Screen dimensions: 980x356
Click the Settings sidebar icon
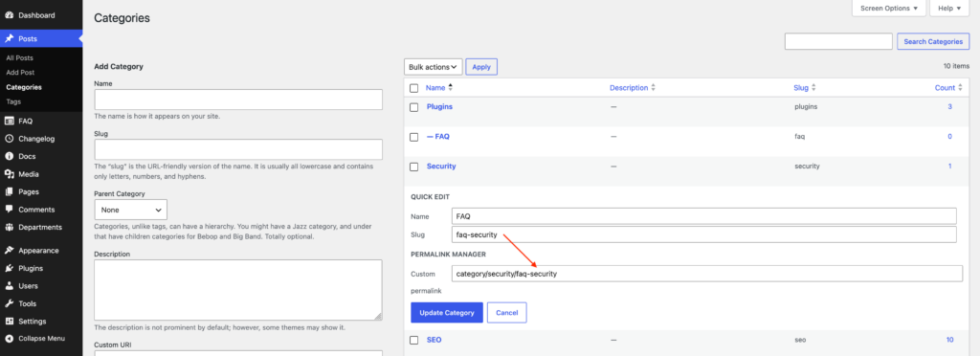click(x=10, y=321)
